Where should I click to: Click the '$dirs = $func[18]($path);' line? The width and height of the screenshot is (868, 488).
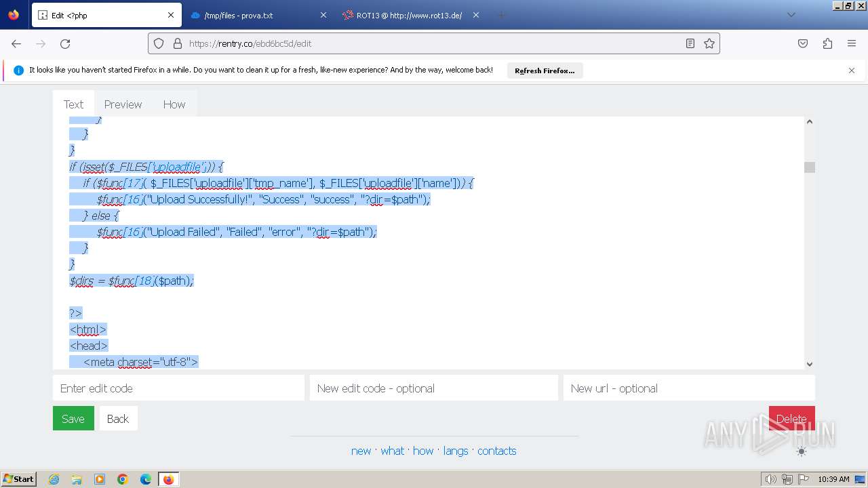(132, 281)
